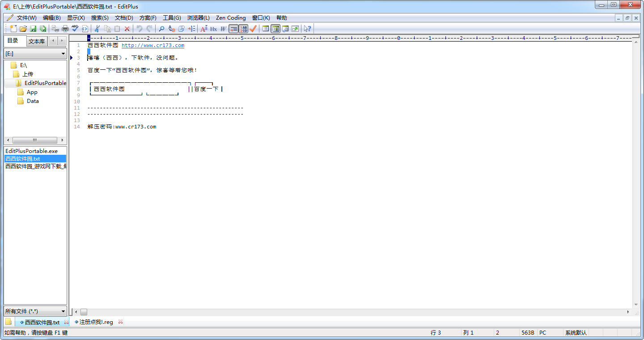644x340 pixels.
Task: Select the App folder
Action: 32,92
